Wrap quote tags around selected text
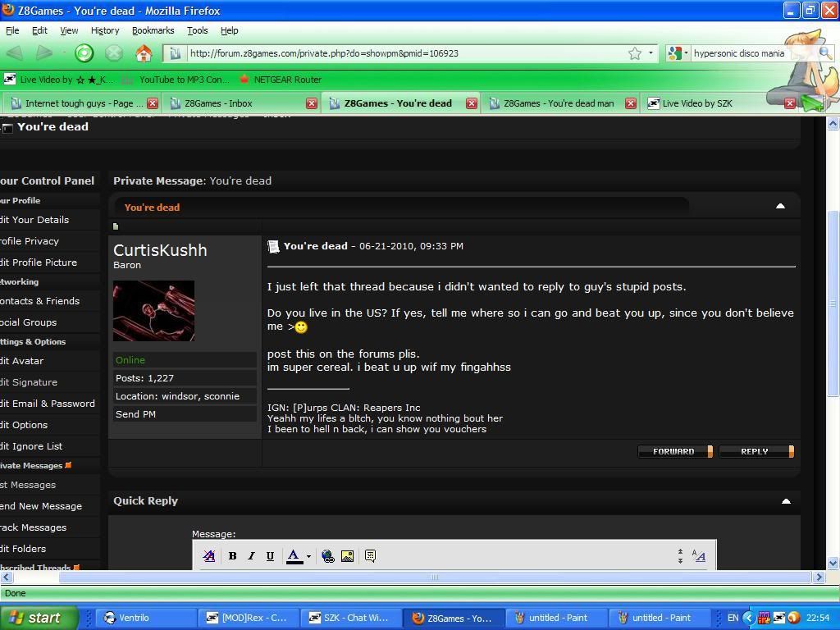 [x=370, y=556]
